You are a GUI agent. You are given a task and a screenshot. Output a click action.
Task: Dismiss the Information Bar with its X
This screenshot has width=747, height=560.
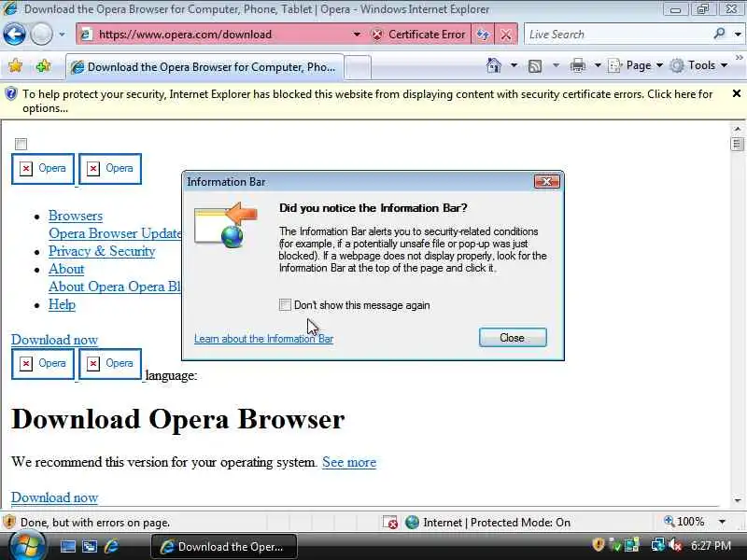[736, 94]
